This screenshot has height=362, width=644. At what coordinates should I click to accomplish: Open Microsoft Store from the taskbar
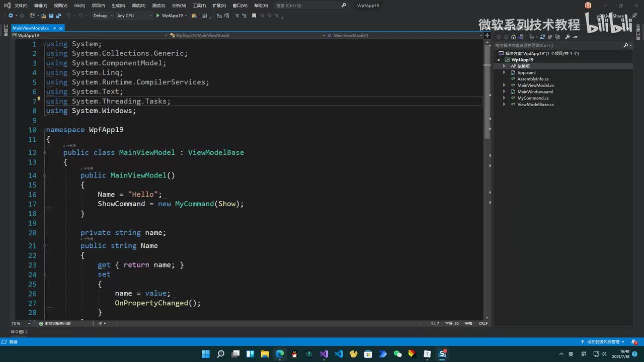coord(368,354)
